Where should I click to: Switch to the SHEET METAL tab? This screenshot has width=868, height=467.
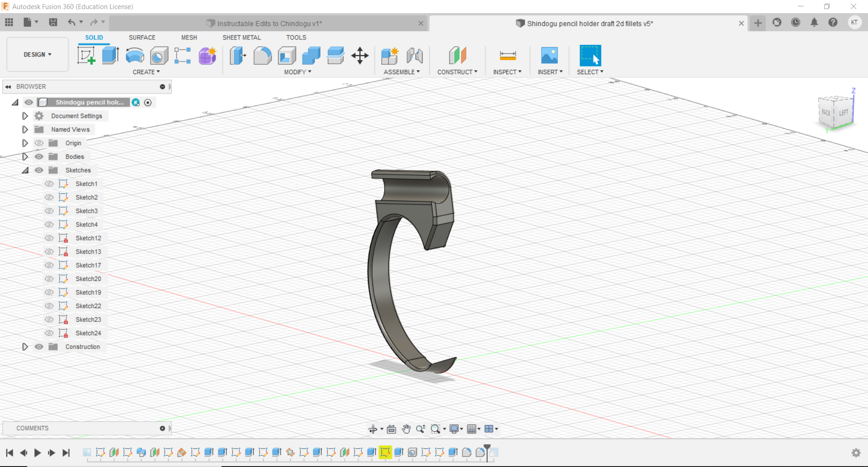241,38
